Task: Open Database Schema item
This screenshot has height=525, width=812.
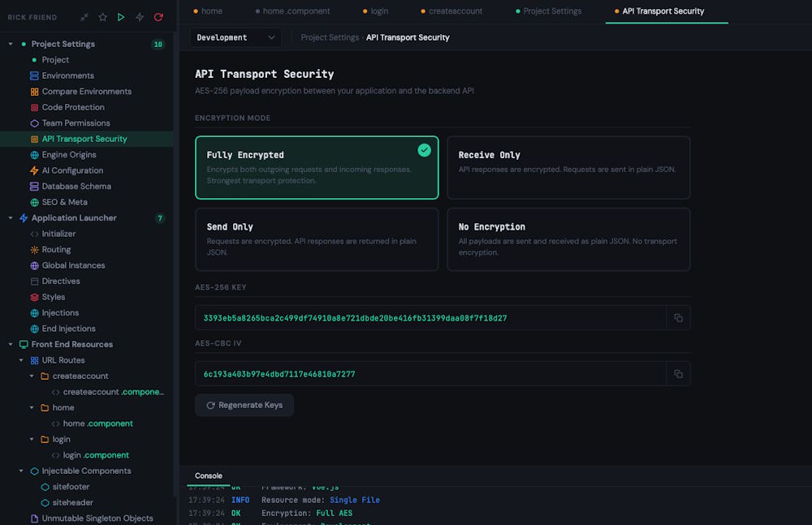Action: [x=76, y=187]
